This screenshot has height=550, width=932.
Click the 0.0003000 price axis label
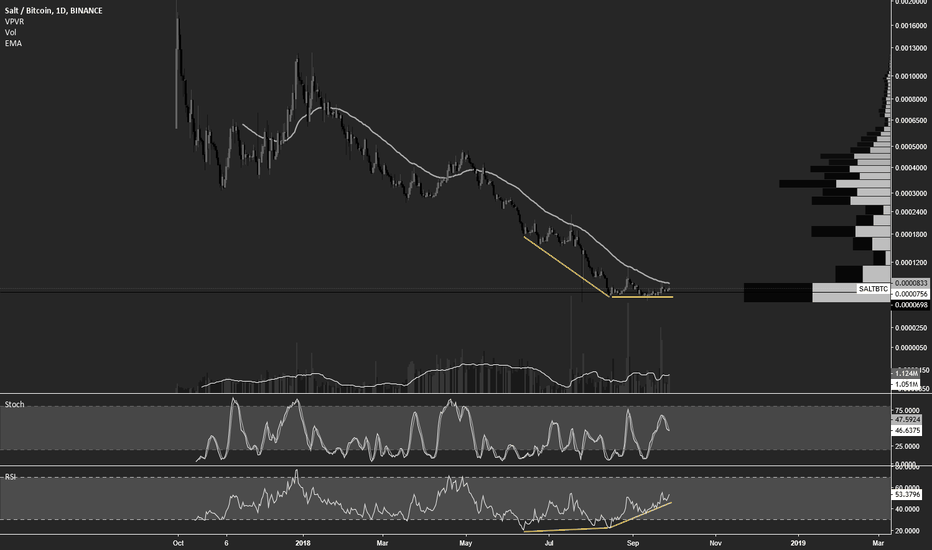[x=911, y=194]
